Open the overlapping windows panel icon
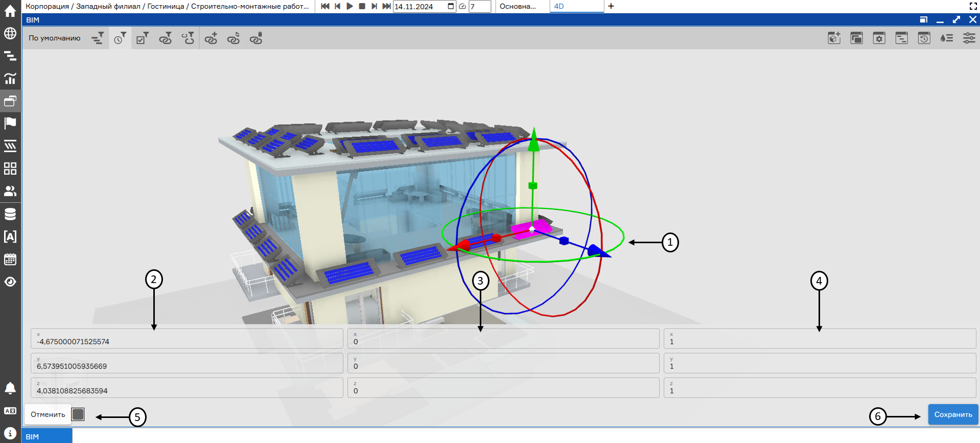 coord(857,38)
